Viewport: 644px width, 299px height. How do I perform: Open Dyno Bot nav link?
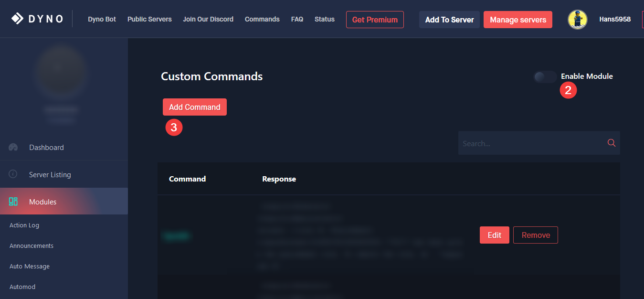102,19
